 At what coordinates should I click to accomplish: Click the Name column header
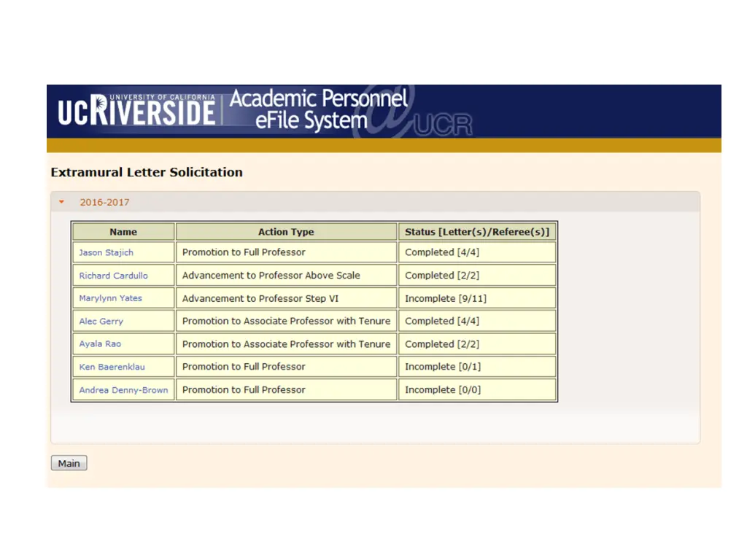tap(123, 232)
